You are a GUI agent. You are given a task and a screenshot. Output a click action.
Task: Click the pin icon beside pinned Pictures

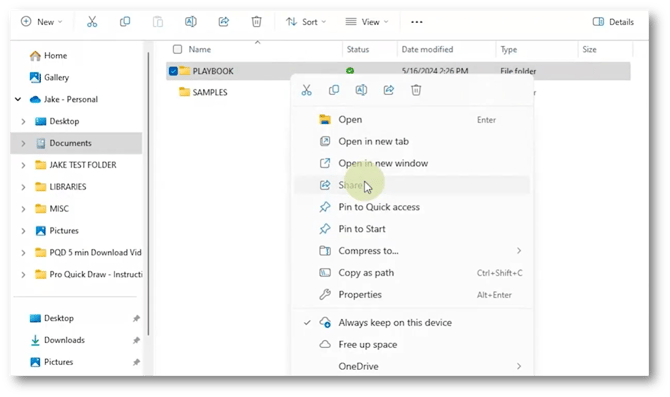(136, 362)
